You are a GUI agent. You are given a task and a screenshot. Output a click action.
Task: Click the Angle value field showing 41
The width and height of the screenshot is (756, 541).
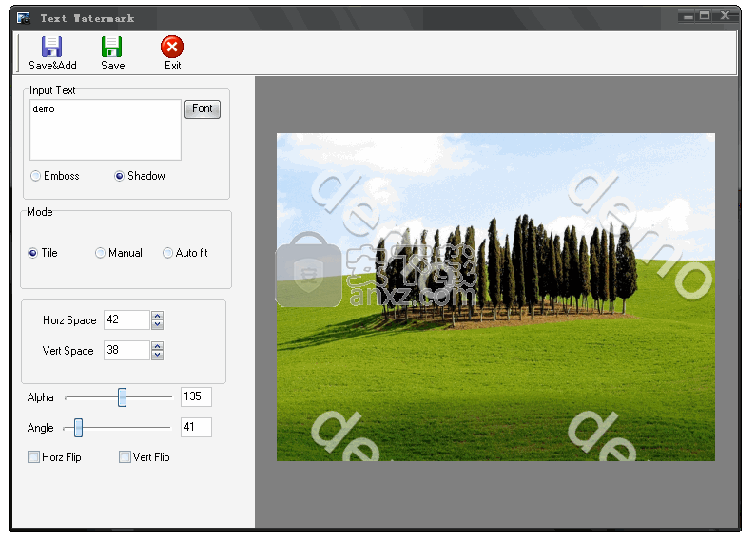[x=196, y=427]
